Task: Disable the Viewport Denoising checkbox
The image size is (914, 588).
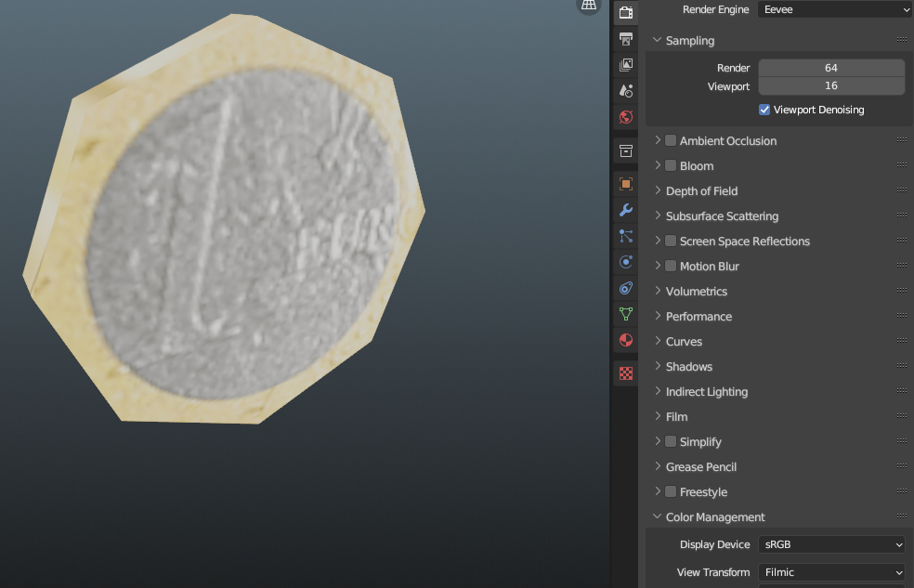Action: point(764,110)
